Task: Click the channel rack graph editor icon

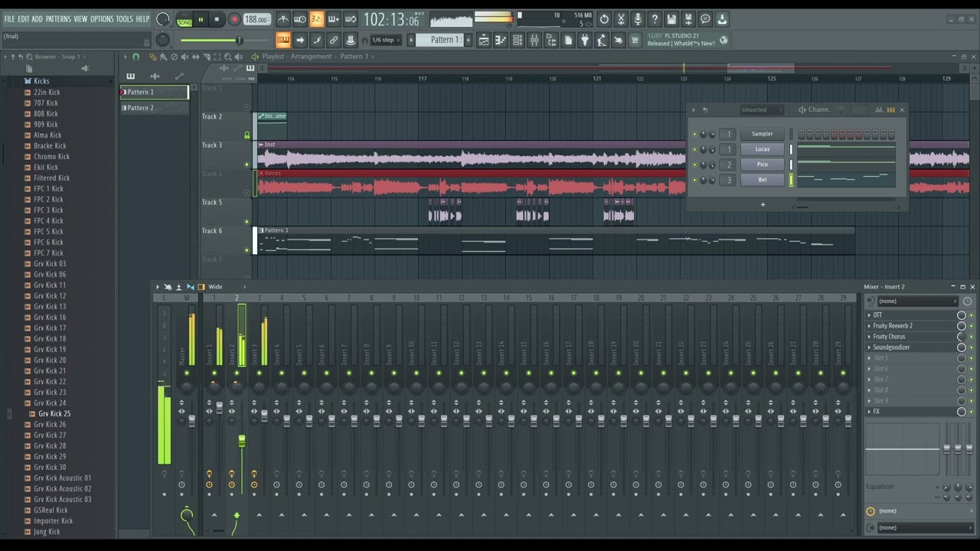Action: tap(879, 109)
